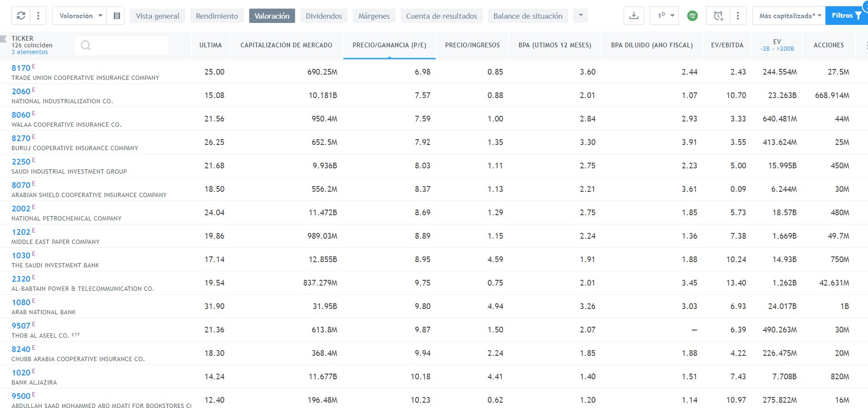
Task: Click the EV/EBITDA value '0.09'
Action: (x=738, y=189)
